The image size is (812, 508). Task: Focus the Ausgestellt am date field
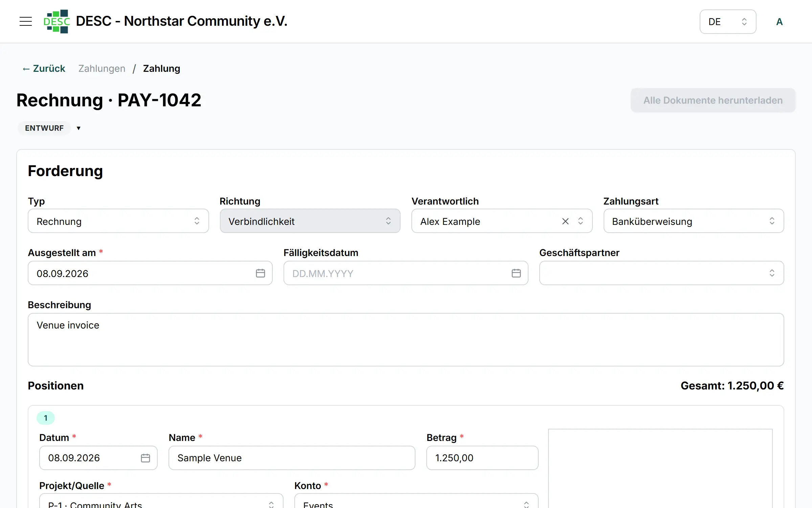tap(150, 273)
